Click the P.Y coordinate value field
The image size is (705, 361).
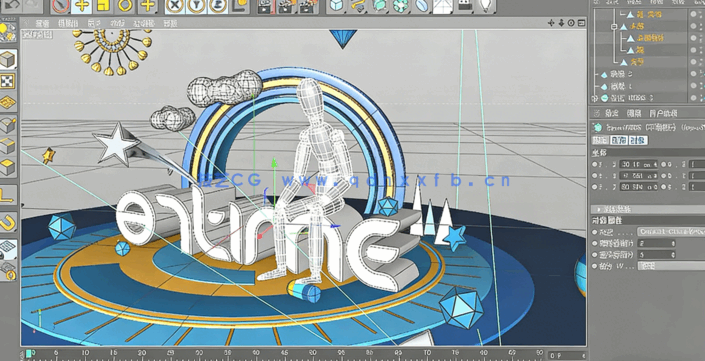(638, 176)
